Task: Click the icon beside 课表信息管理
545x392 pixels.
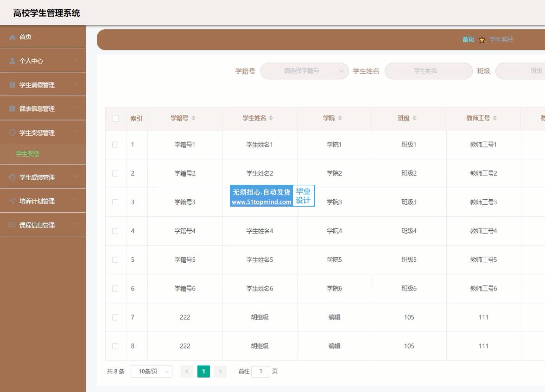Action: click(12, 108)
